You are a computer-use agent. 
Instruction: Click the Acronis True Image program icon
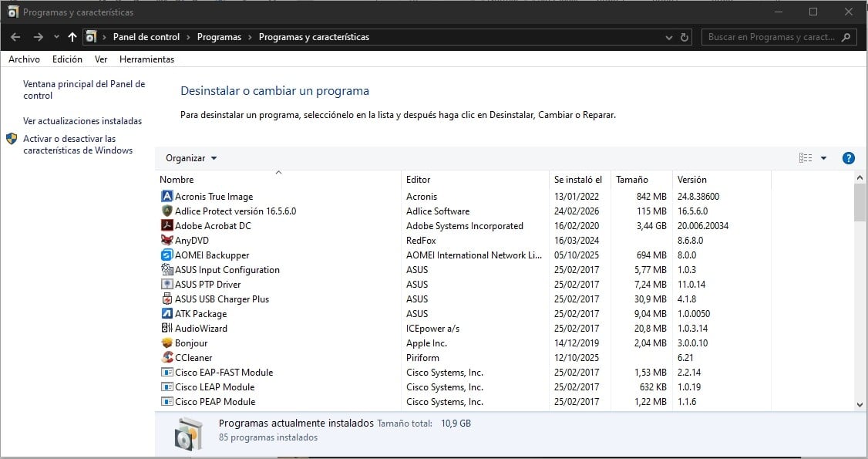click(x=167, y=197)
